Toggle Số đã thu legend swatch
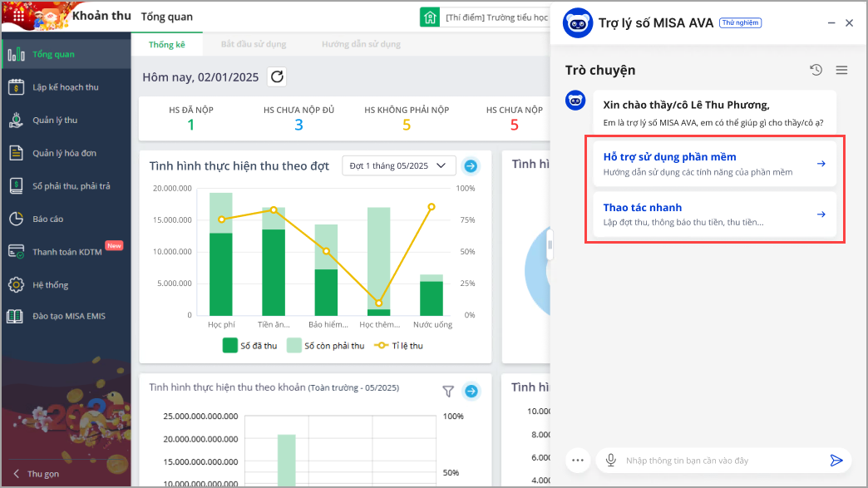 [229, 345]
